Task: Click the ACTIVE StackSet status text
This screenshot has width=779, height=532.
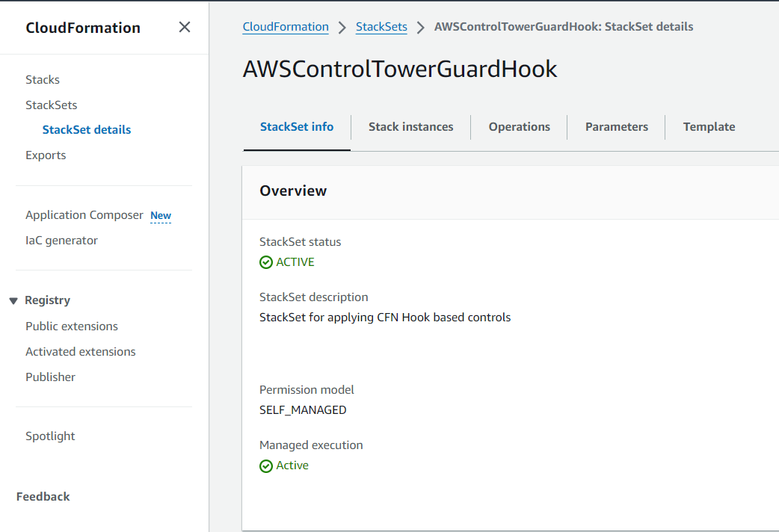Action: point(295,262)
